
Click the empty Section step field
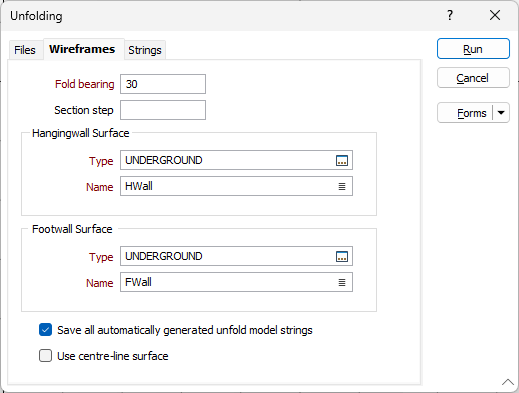tap(163, 110)
